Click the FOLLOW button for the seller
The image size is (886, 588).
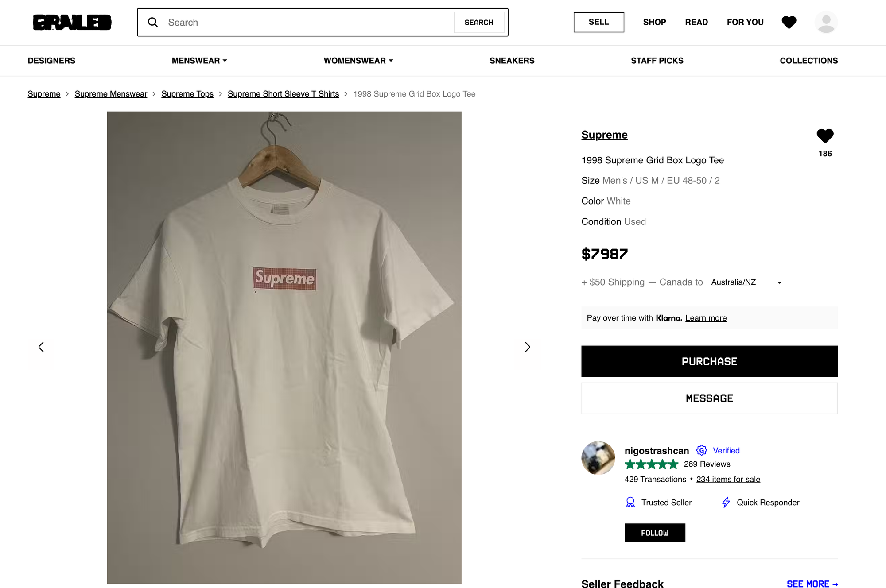[655, 533]
